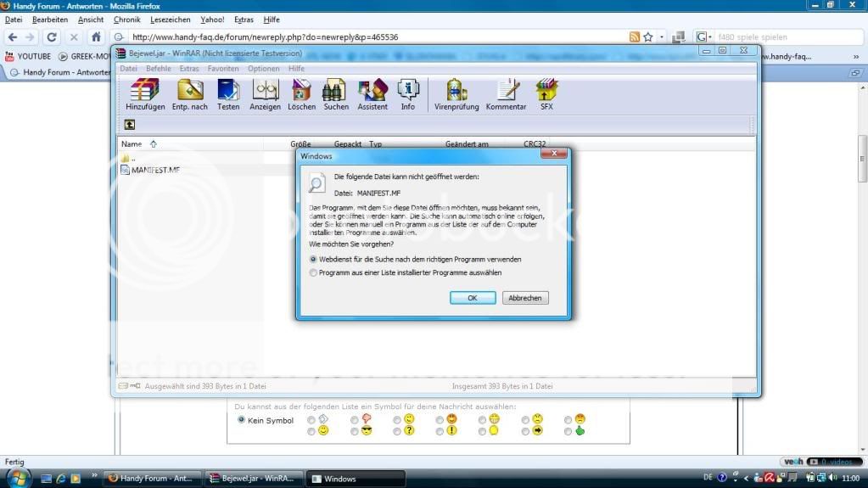Click the Windows Start orb

[18, 478]
